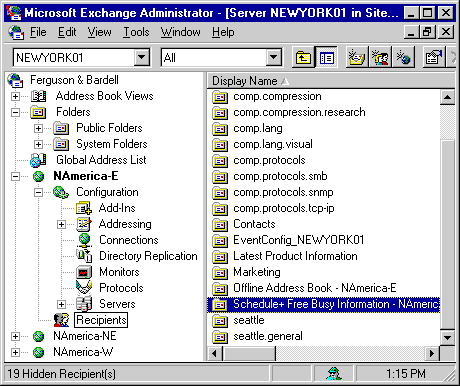
Task: Expand the System Folders node
Action: coord(38,145)
